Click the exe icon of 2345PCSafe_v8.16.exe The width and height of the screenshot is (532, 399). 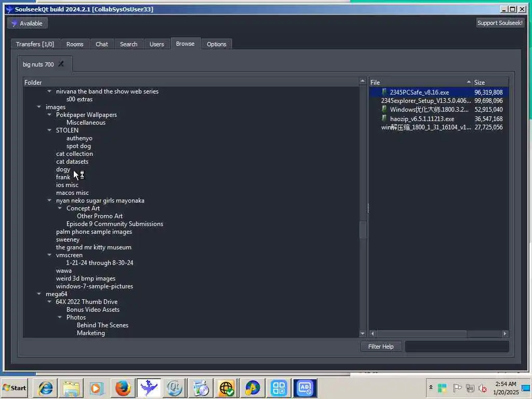click(x=384, y=92)
